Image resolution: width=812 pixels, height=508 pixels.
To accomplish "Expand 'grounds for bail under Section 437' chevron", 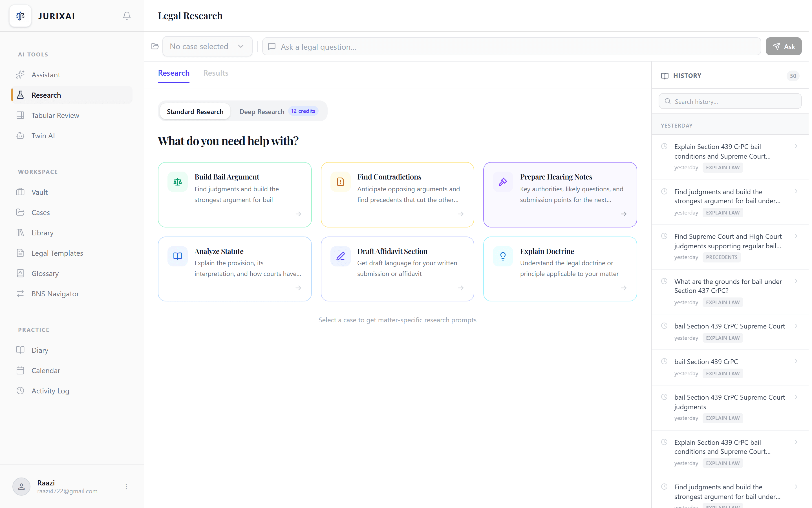I will (x=796, y=281).
